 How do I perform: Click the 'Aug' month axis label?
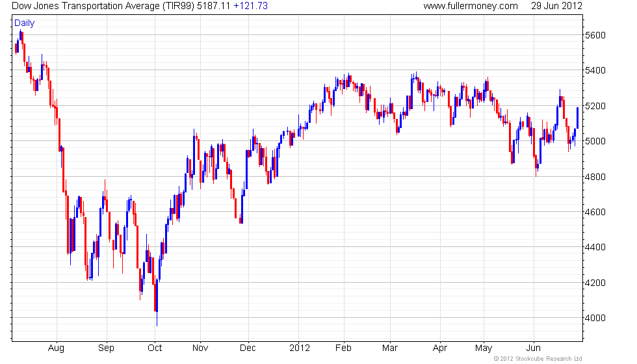(56, 348)
